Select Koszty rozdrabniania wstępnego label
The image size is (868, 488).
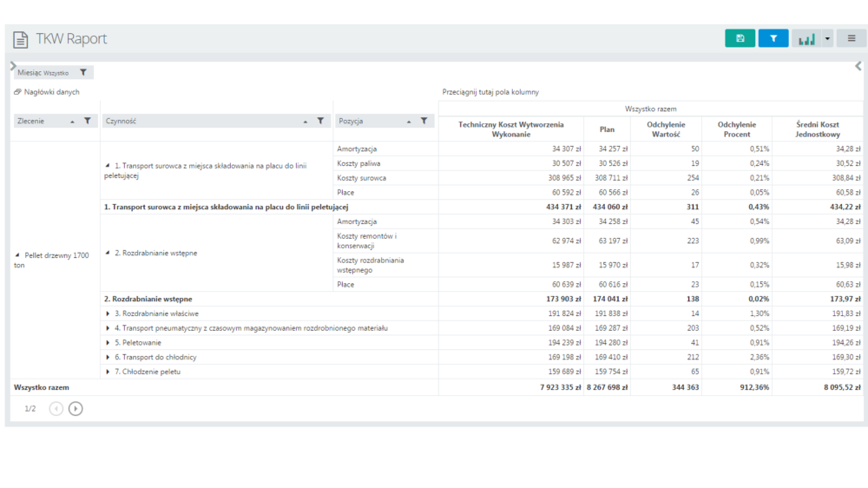(371, 266)
